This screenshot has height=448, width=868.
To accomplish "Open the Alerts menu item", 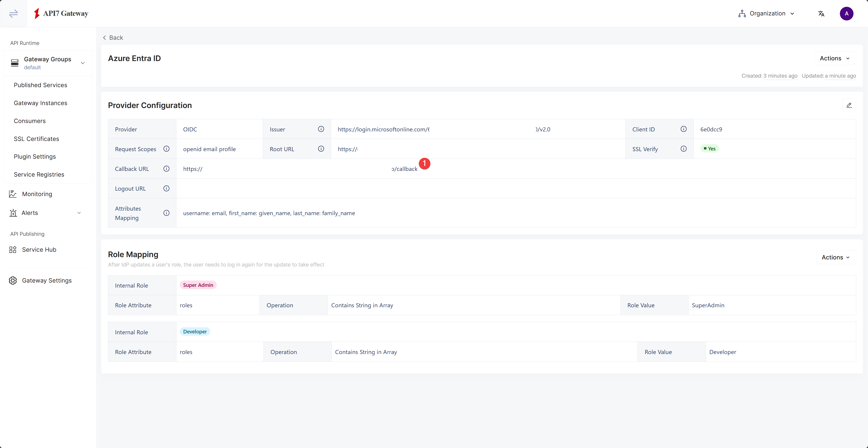I will (30, 213).
